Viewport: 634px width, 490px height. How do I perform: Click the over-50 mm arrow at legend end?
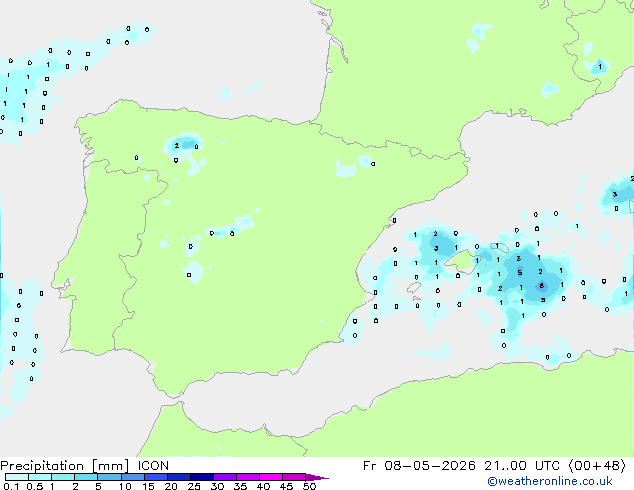[x=317, y=477]
